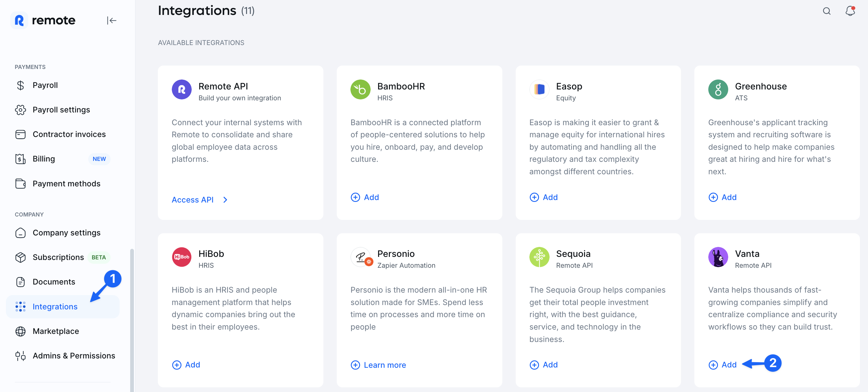Click the HiBob logo
The height and width of the screenshot is (392, 868).
click(182, 257)
